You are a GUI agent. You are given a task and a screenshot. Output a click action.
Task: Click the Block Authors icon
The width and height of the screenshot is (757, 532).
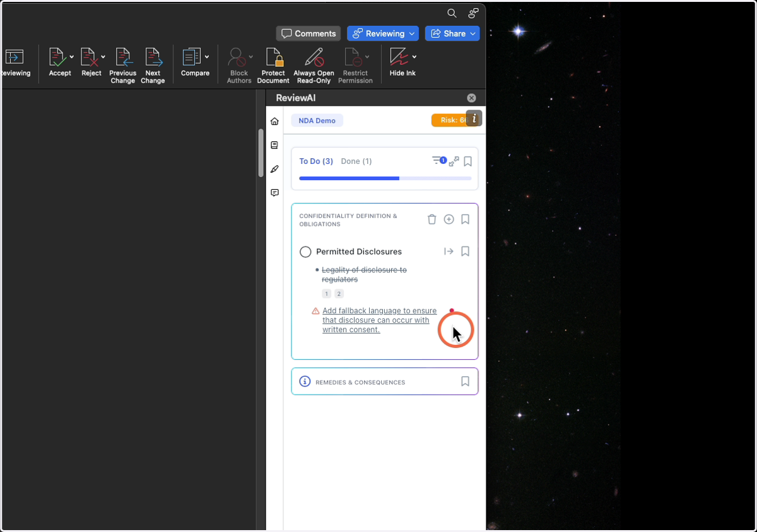click(237, 57)
